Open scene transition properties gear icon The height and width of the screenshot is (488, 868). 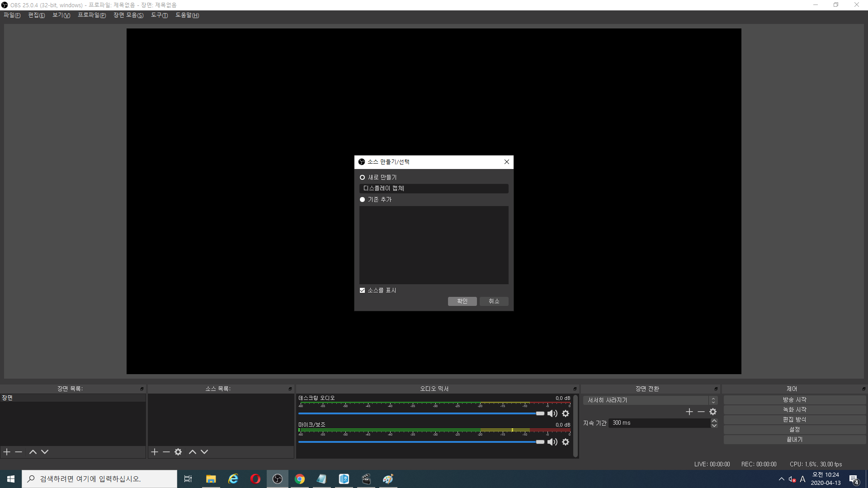(713, 412)
